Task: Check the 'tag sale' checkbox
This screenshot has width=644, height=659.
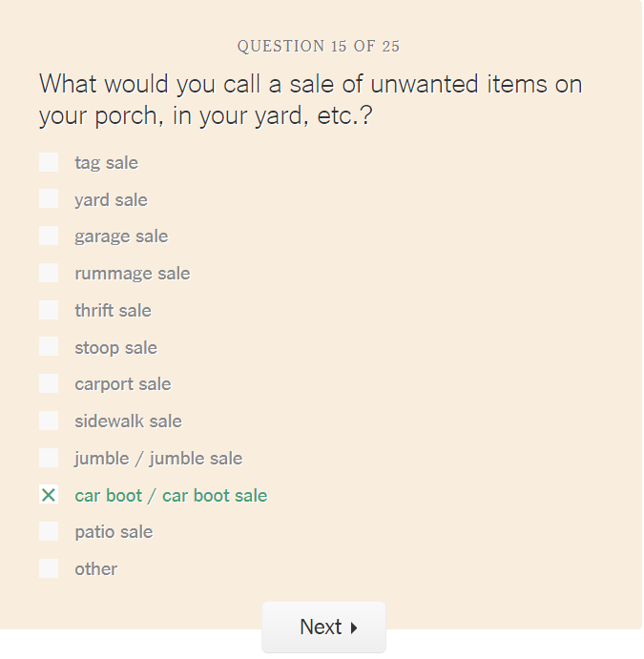Action: (x=49, y=162)
